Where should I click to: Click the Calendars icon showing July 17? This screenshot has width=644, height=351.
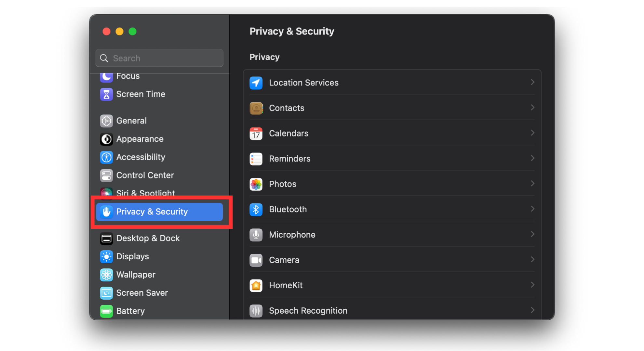[x=256, y=133]
